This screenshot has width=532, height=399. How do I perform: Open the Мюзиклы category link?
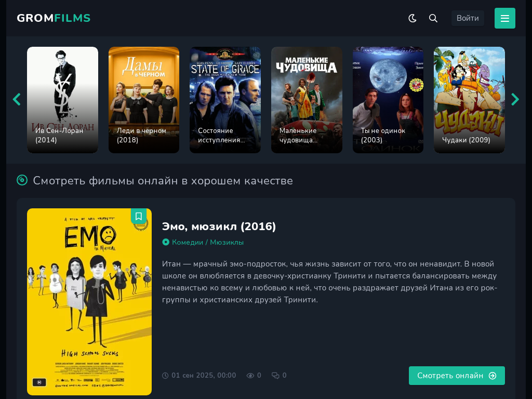pyautogui.click(x=227, y=242)
